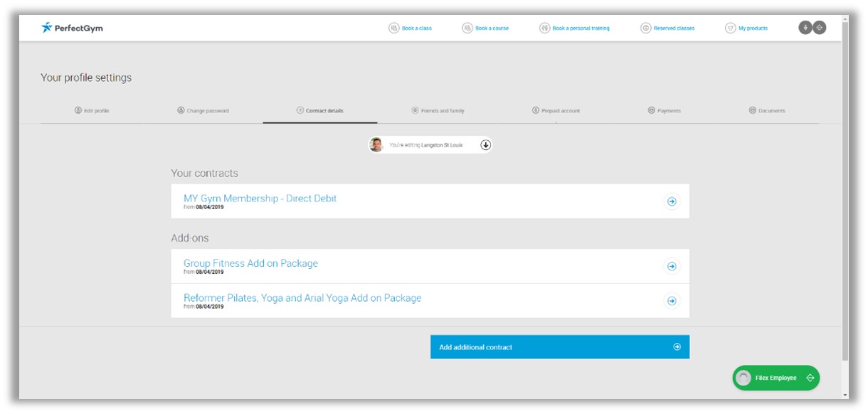Open the Friends and family tab

click(438, 111)
